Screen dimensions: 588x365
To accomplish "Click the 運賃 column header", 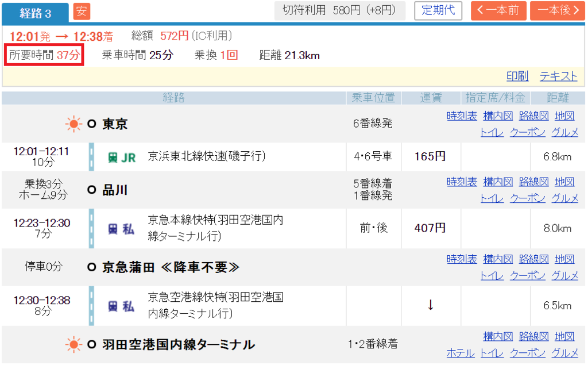I will 431,98.
